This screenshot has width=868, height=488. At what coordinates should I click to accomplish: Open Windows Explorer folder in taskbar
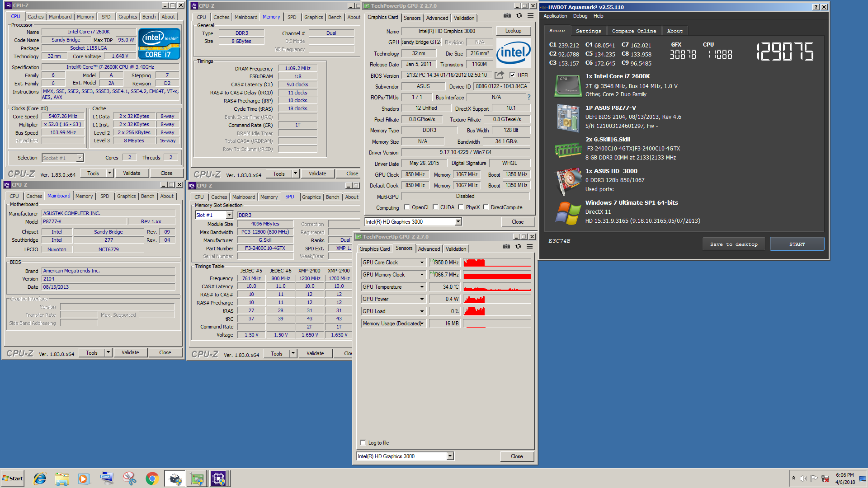tap(62, 479)
